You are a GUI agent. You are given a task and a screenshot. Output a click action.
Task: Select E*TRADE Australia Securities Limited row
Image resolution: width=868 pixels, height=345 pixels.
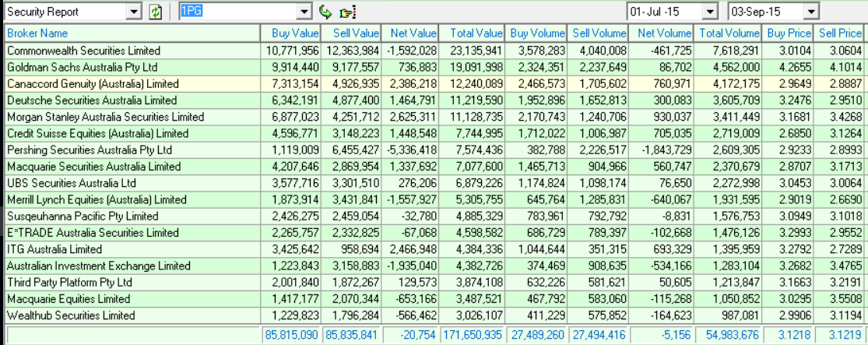coord(434,233)
